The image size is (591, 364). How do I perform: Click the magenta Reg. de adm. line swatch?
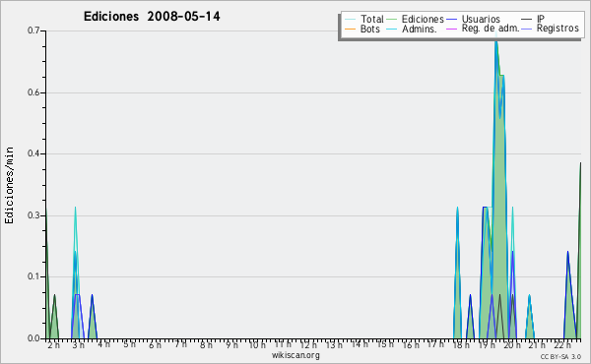[x=451, y=29]
